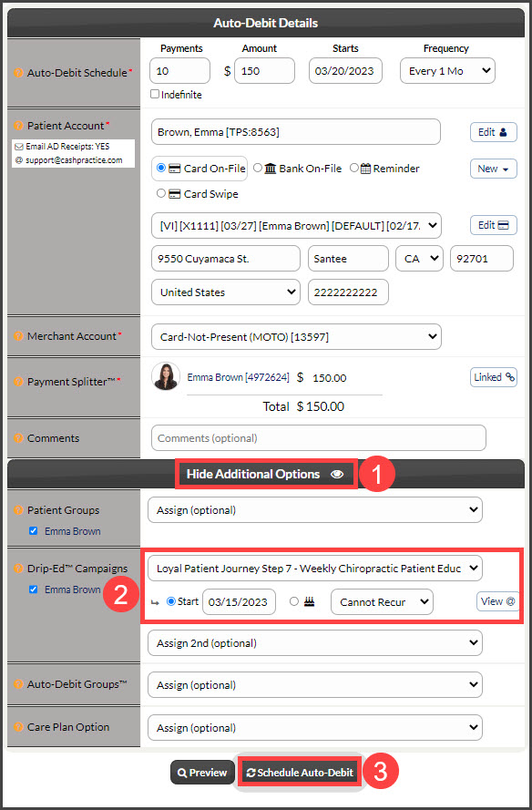The height and width of the screenshot is (810, 532).
Task: Click the Payment Splitter help icon
Action: pos(18,382)
